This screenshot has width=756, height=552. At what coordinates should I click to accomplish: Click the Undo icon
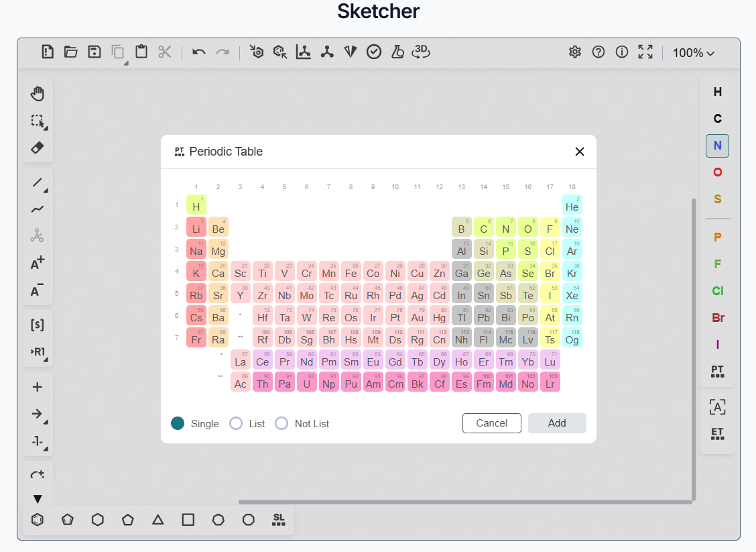click(198, 52)
